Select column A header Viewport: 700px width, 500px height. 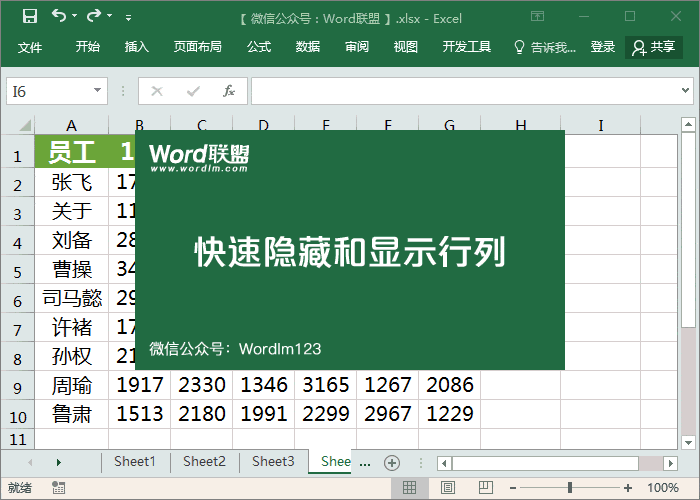(x=71, y=125)
